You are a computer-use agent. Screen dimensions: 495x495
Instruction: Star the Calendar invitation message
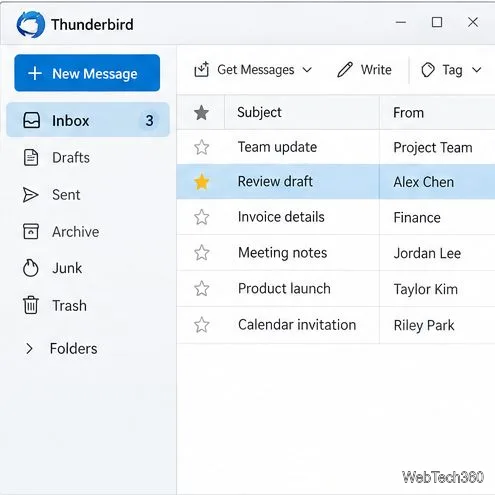(x=202, y=325)
